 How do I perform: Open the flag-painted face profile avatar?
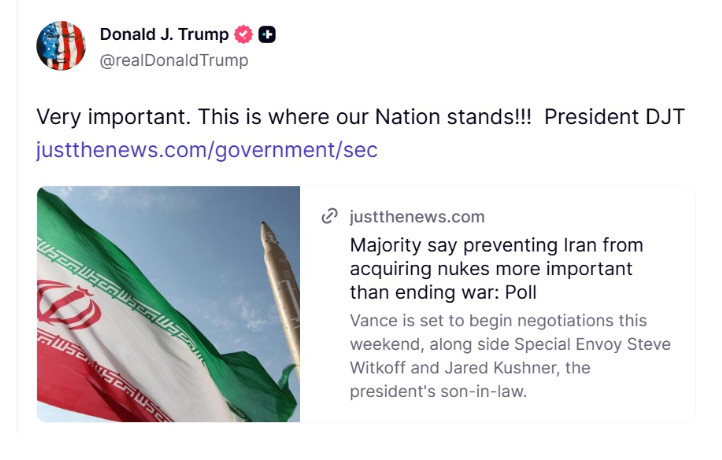coord(61,46)
